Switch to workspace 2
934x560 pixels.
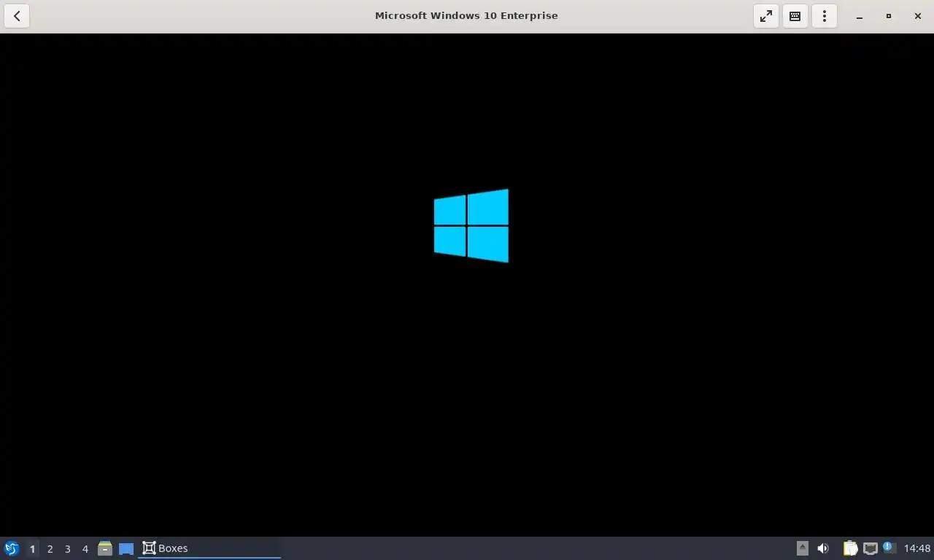(50, 548)
